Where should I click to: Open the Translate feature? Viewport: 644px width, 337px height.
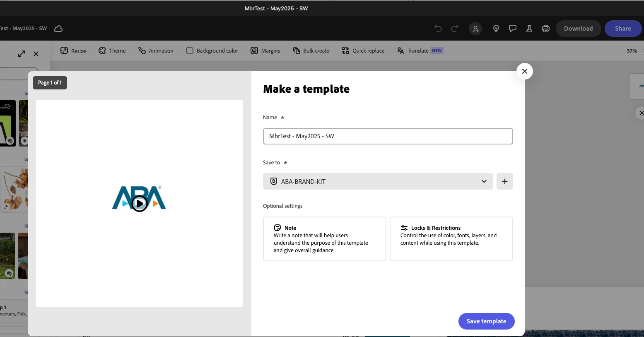point(420,51)
